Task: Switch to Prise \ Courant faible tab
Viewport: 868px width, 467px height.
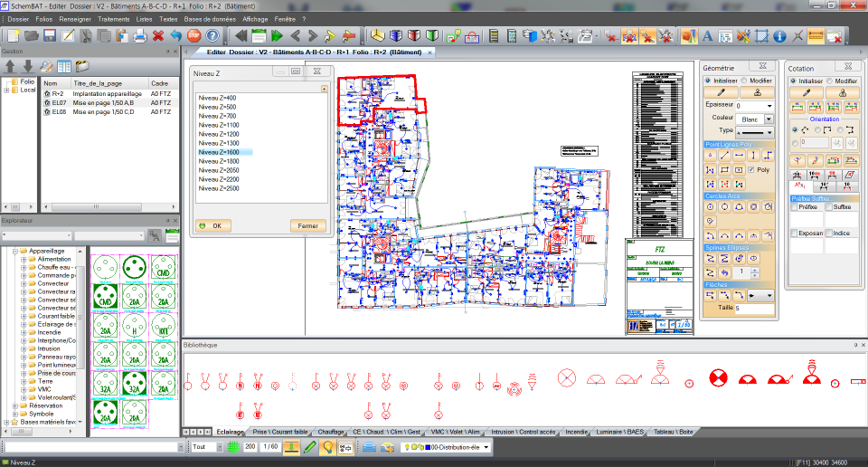Action: [x=280, y=432]
